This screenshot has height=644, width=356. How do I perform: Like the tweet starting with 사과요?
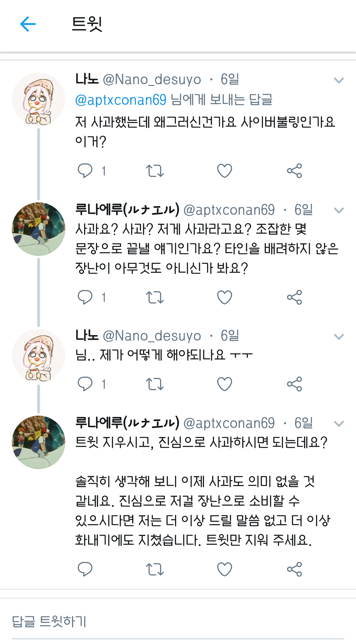click(225, 297)
